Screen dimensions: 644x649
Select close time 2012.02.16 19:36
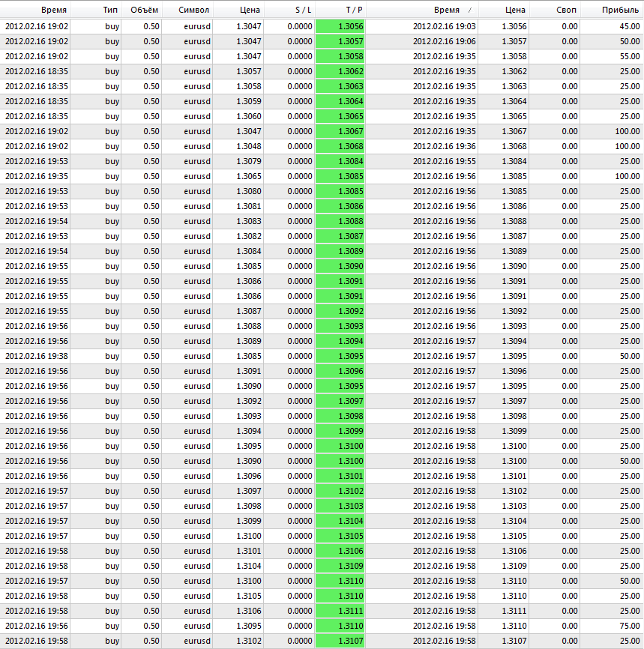444,146
